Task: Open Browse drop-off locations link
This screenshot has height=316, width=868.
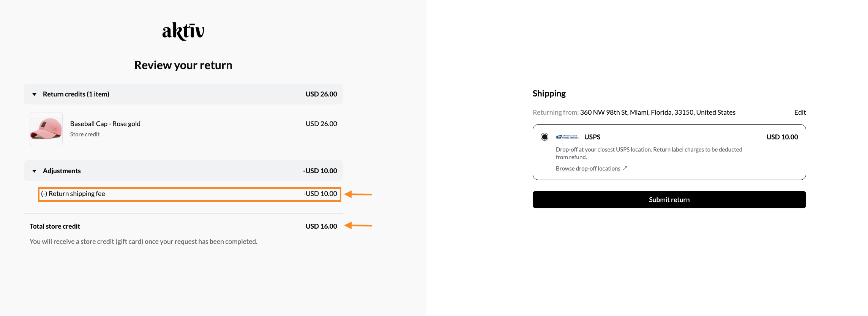Action: click(x=588, y=169)
